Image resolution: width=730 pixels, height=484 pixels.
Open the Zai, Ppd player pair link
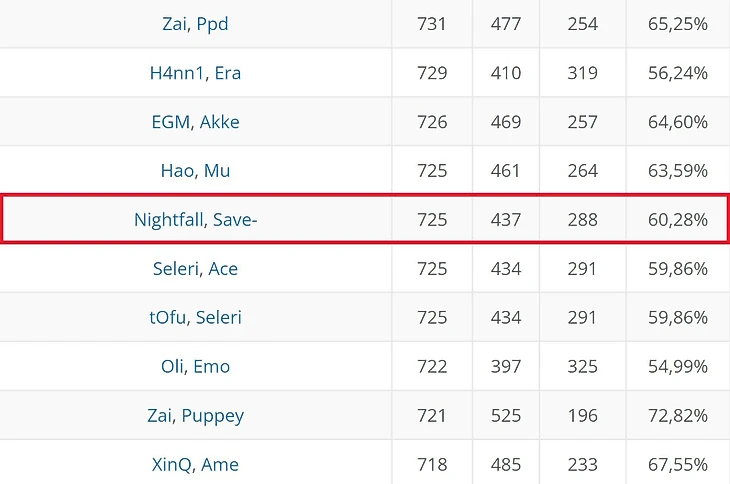click(x=195, y=24)
